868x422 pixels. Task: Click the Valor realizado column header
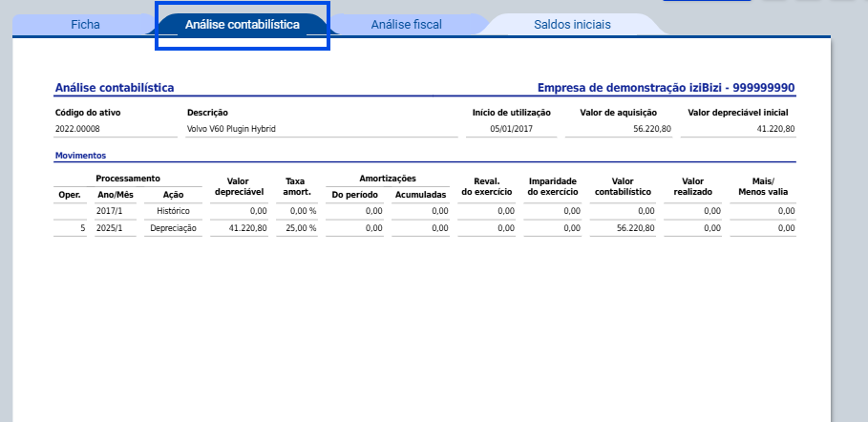(x=693, y=186)
